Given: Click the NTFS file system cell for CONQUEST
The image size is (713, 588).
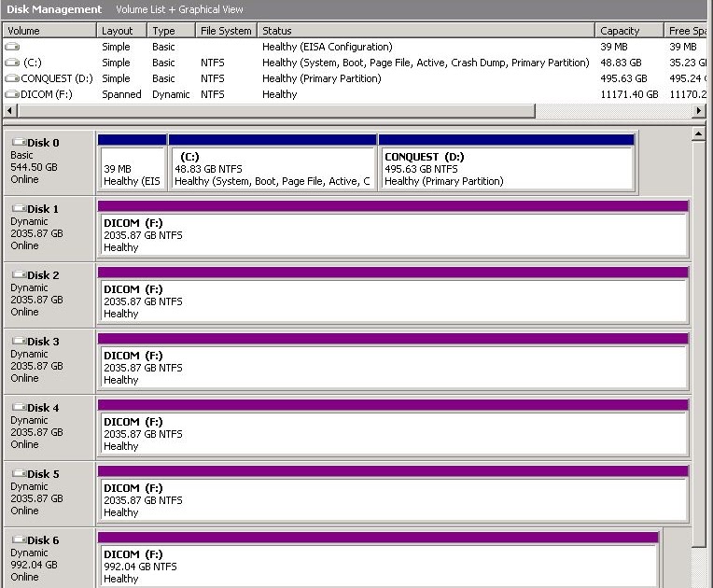Looking at the screenshot, I should 213,78.
